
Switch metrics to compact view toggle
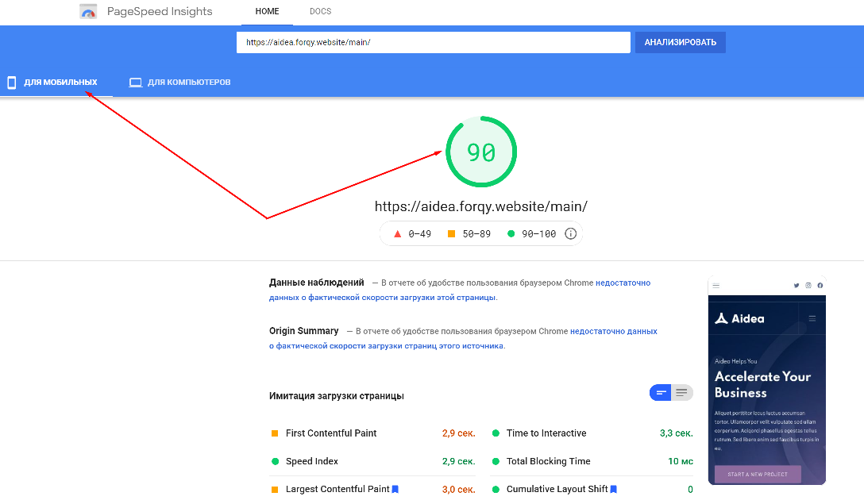pos(661,393)
